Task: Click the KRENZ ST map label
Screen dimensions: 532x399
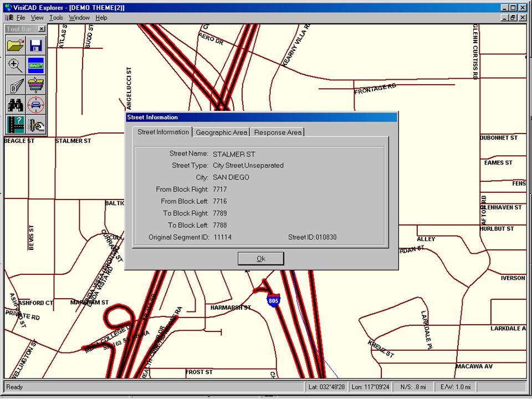Action: click(x=381, y=349)
